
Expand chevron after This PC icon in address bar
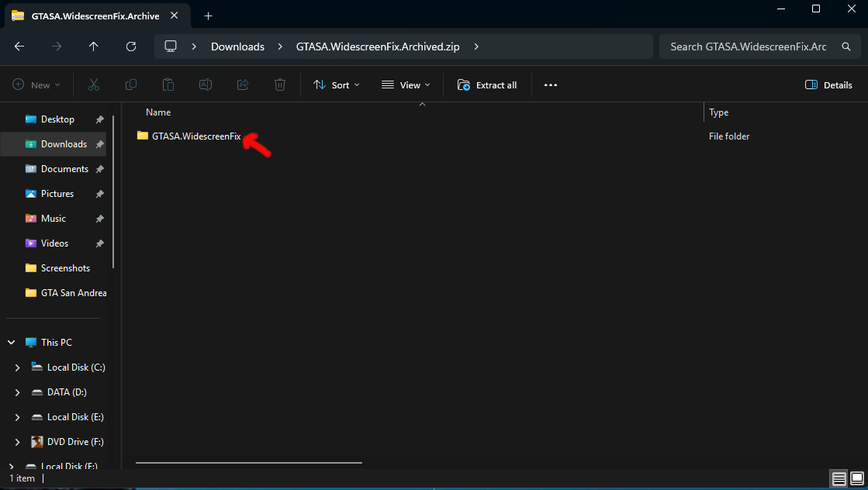(x=194, y=47)
